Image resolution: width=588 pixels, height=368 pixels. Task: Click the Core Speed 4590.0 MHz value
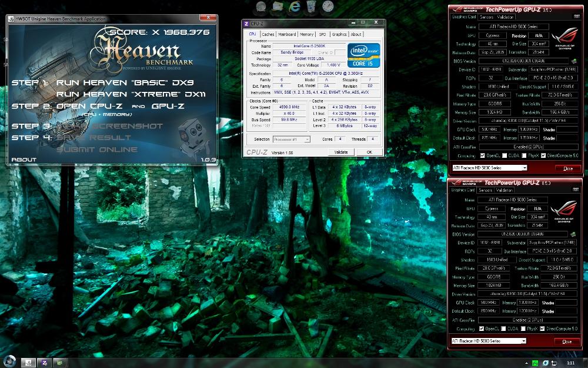289,107
